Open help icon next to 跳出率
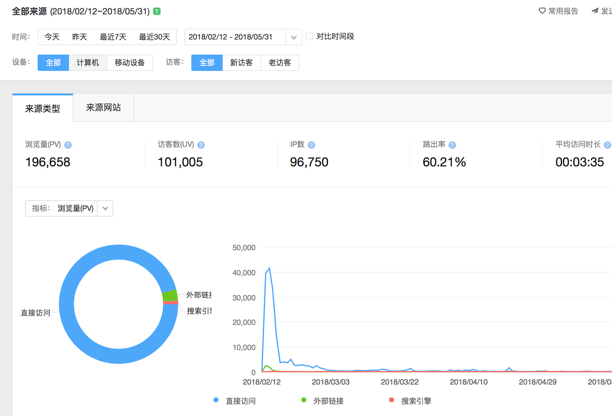Screen dimensions: 612x416 point(452,145)
